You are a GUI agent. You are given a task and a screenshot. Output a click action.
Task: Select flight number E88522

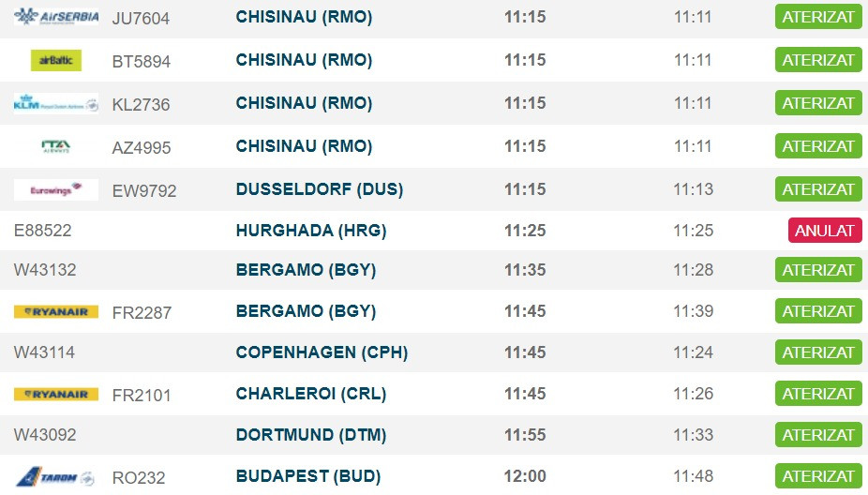(43, 231)
